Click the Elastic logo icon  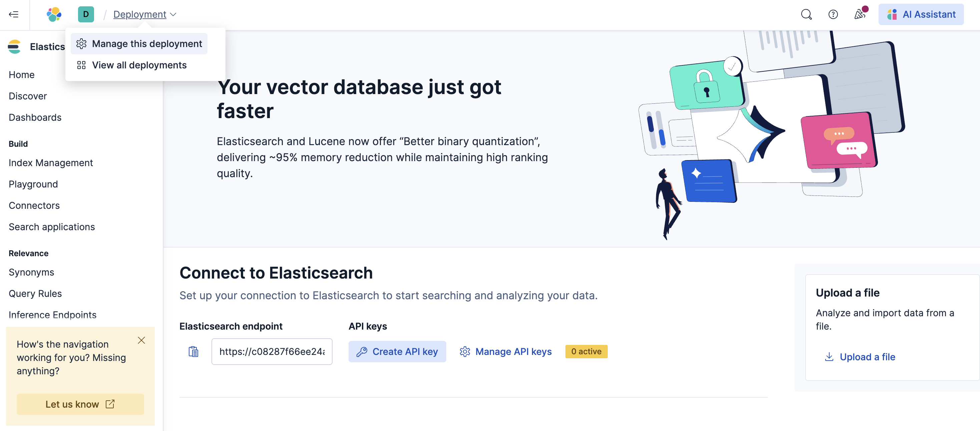pyautogui.click(x=54, y=14)
